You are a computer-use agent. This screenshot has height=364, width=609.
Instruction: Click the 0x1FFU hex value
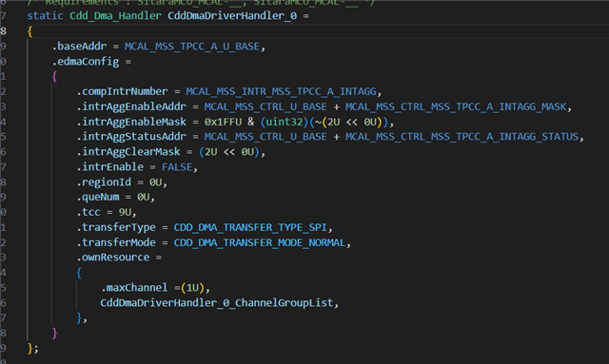pyautogui.click(x=223, y=122)
